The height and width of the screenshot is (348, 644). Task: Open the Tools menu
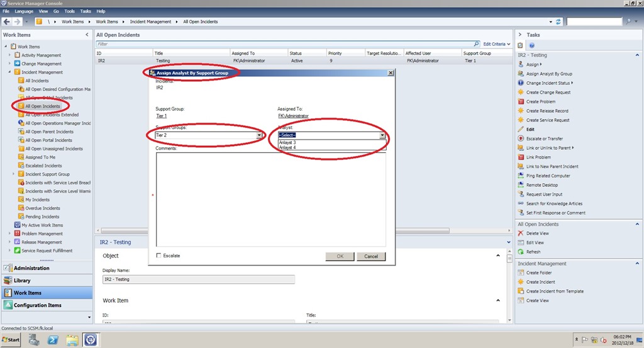(x=69, y=11)
